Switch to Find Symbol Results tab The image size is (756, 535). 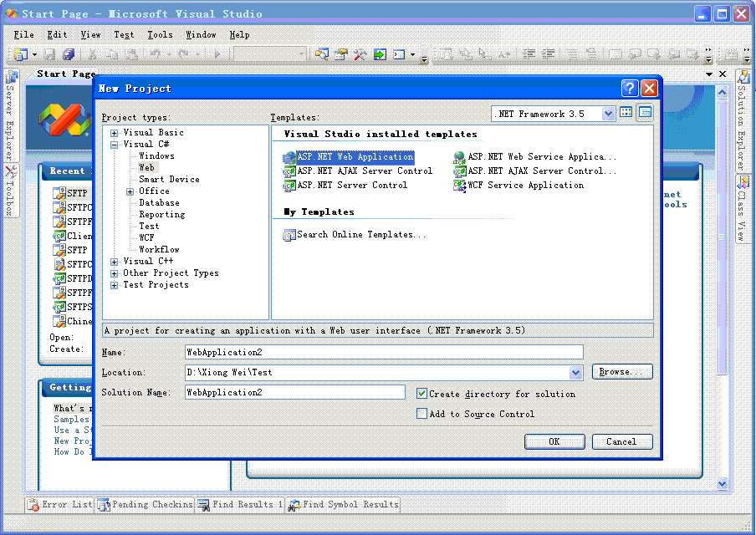click(343, 505)
